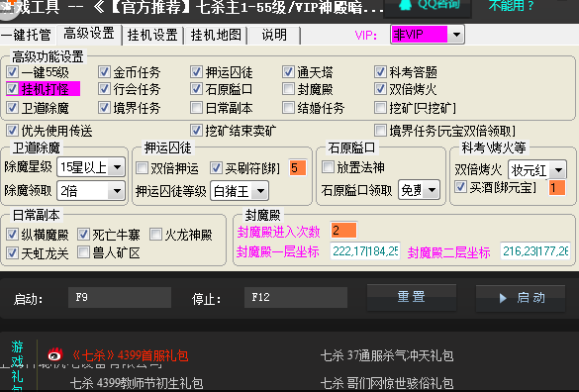
Task: Uncheck the 挖矿结束卖矿 option
Action: (196, 130)
